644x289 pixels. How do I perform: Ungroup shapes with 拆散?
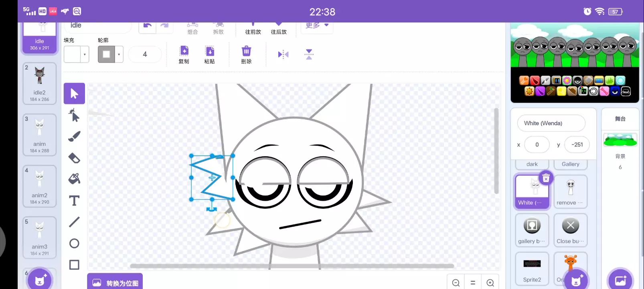click(x=219, y=29)
